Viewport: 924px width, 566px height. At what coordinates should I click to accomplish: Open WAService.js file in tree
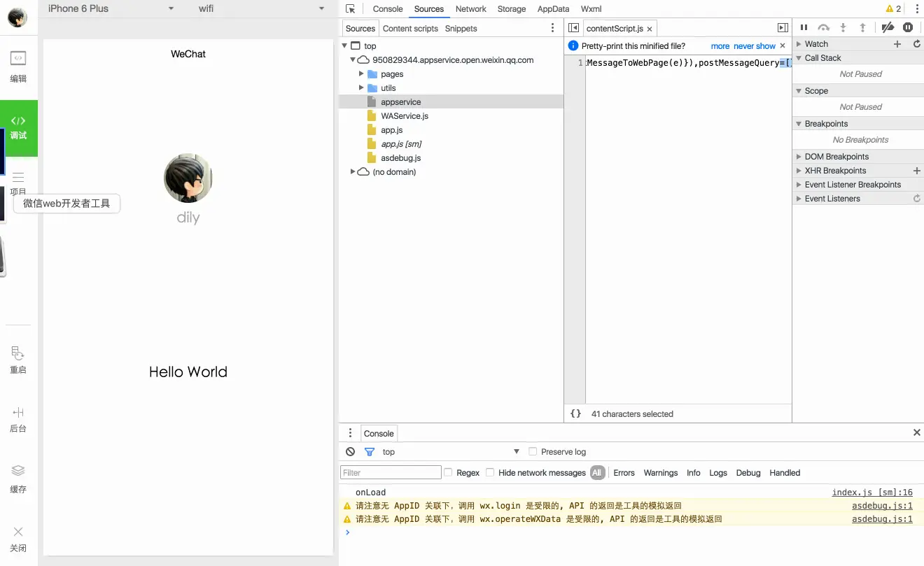pyautogui.click(x=405, y=116)
